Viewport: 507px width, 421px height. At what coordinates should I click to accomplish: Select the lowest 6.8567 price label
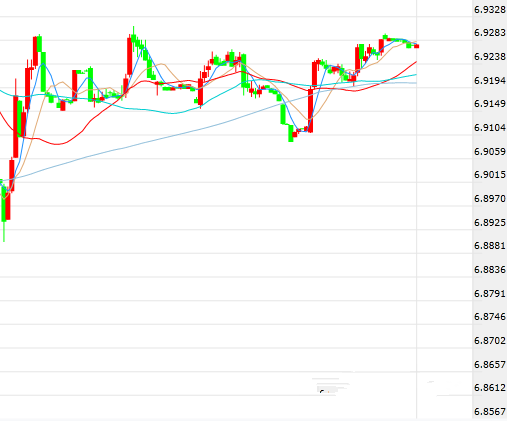pos(490,412)
